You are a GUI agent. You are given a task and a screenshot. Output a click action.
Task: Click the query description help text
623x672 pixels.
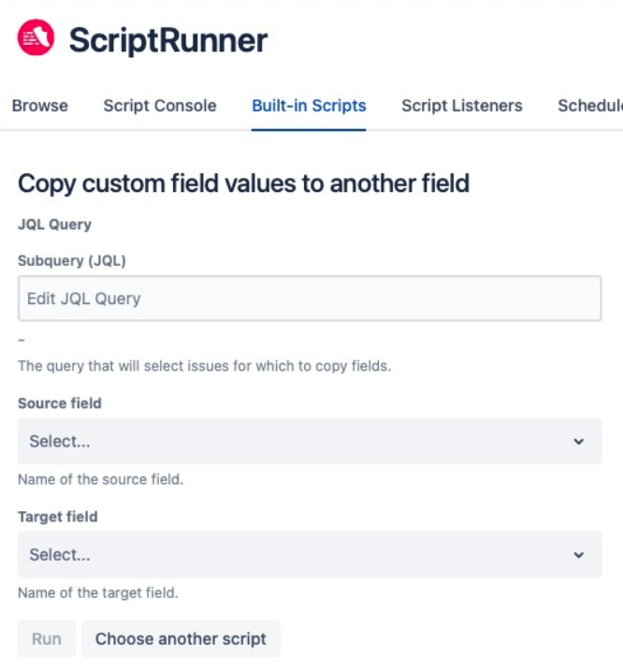(x=204, y=366)
